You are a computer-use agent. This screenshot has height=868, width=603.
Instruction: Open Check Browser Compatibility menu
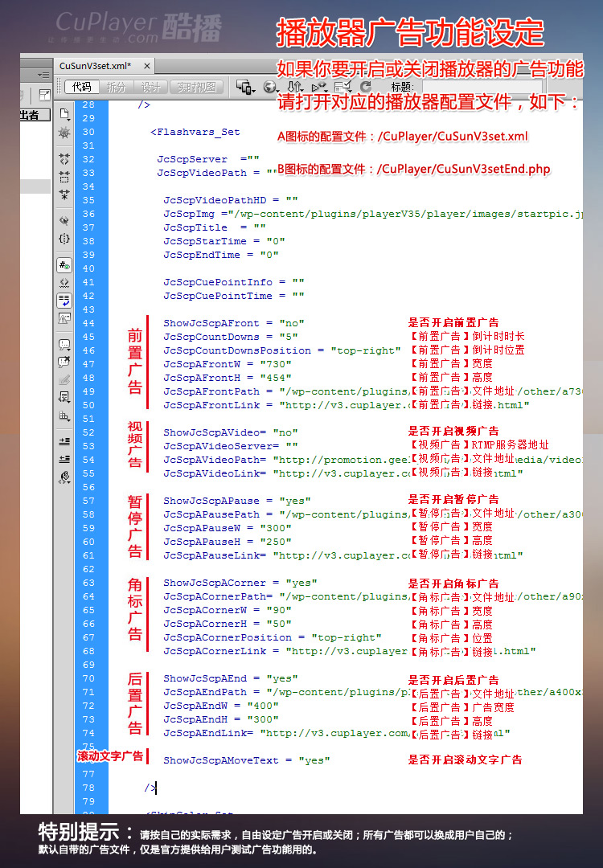click(343, 86)
